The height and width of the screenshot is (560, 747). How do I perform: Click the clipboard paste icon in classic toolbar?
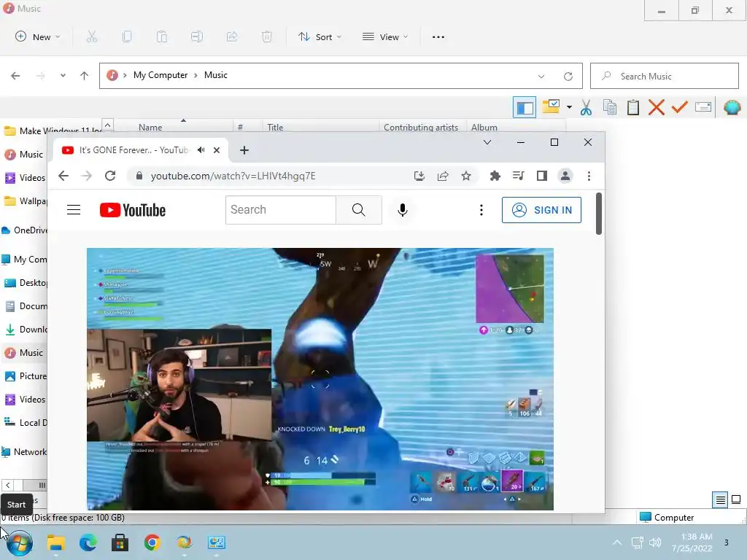[x=633, y=108]
